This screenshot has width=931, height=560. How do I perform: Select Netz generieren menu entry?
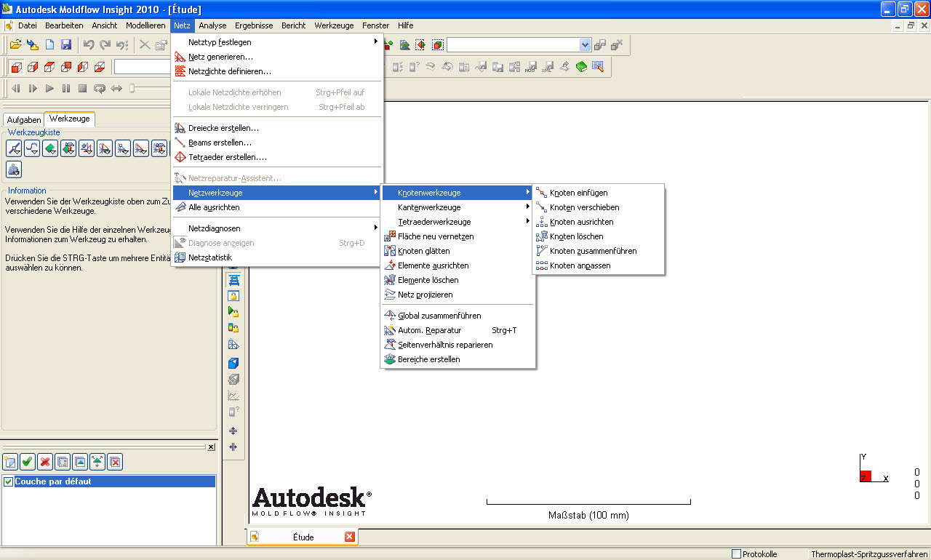pos(277,57)
